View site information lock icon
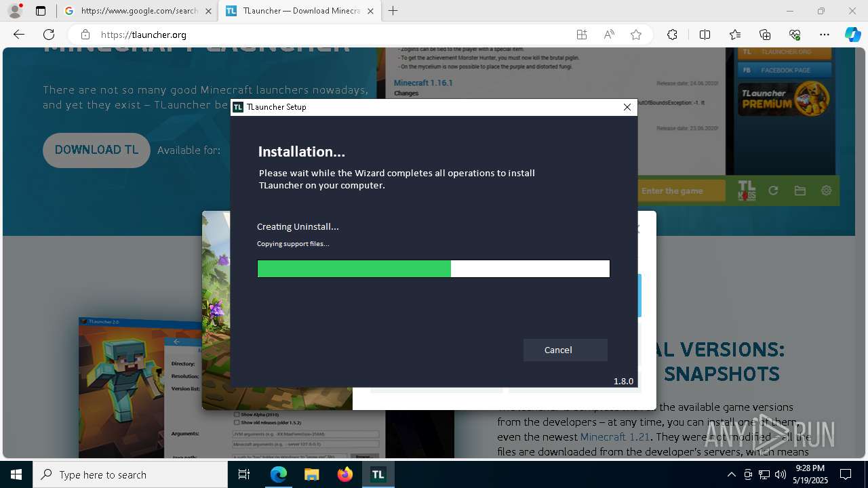This screenshot has width=868, height=488. (x=85, y=35)
